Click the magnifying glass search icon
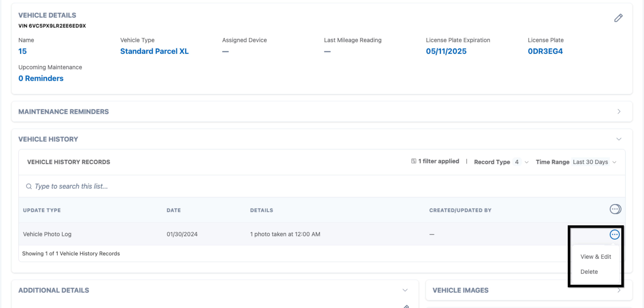This screenshot has width=644, height=308. pos(29,186)
